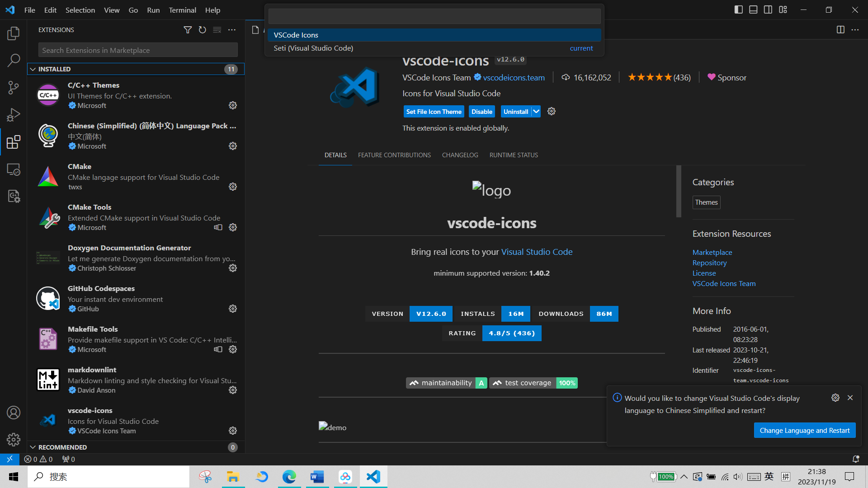Switch to the Runtime Status tab
868x488 pixels.
click(514, 155)
